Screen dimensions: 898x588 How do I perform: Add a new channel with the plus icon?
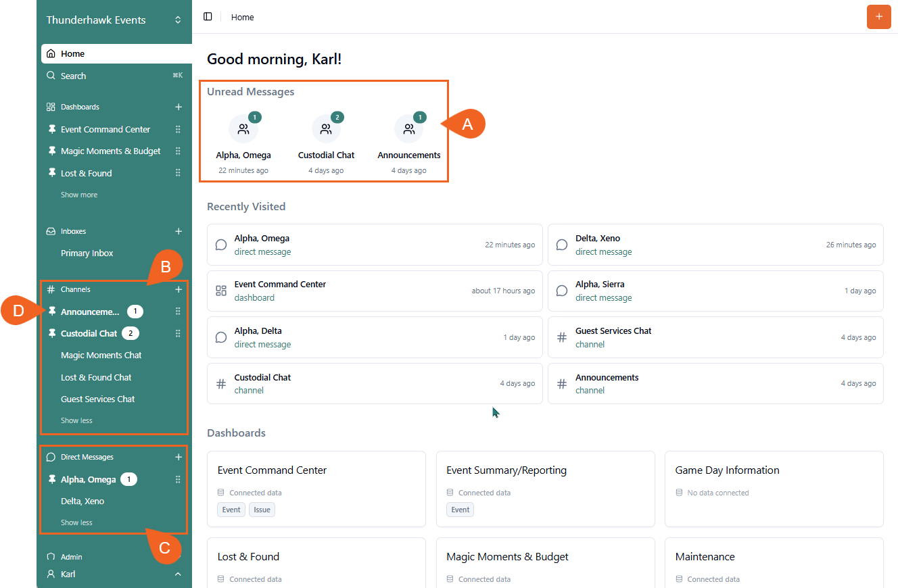pyautogui.click(x=178, y=289)
